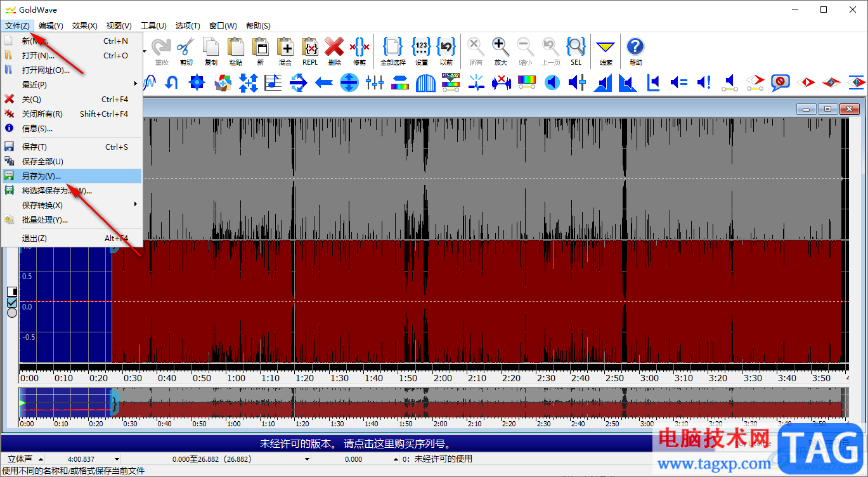The image size is (868, 477).
Task: Click the half-black channel square toggle
Action: tap(12, 291)
